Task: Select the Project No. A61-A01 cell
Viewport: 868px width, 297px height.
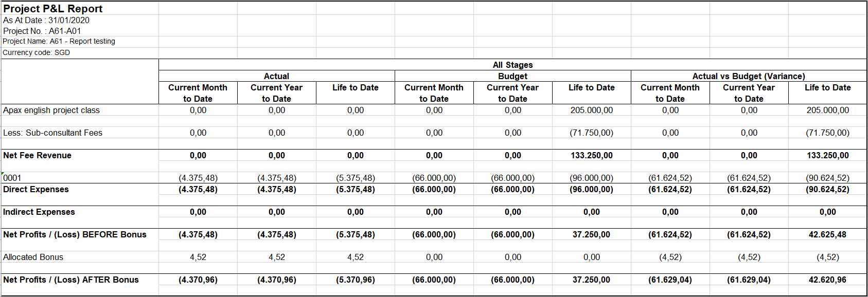Action: coord(42,31)
